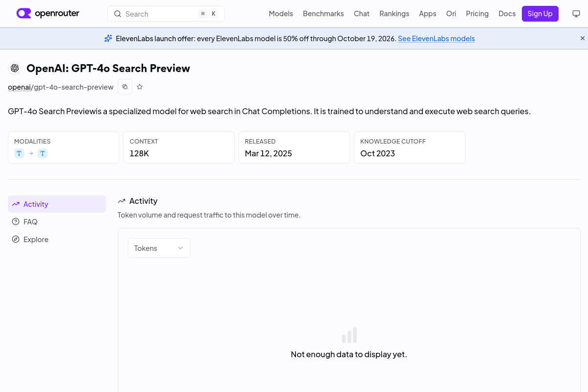588x392 pixels.
Task: Click the Activity heading trend icon
Action: point(122,201)
